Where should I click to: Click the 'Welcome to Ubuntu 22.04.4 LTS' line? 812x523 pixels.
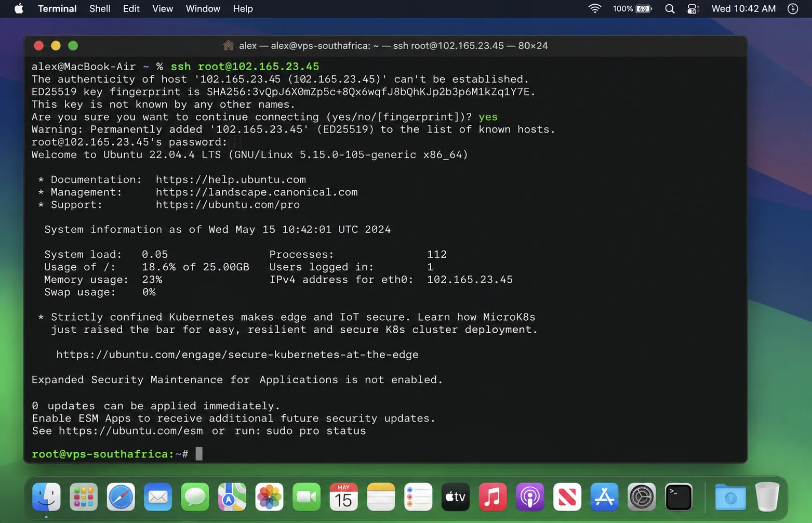click(x=249, y=154)
